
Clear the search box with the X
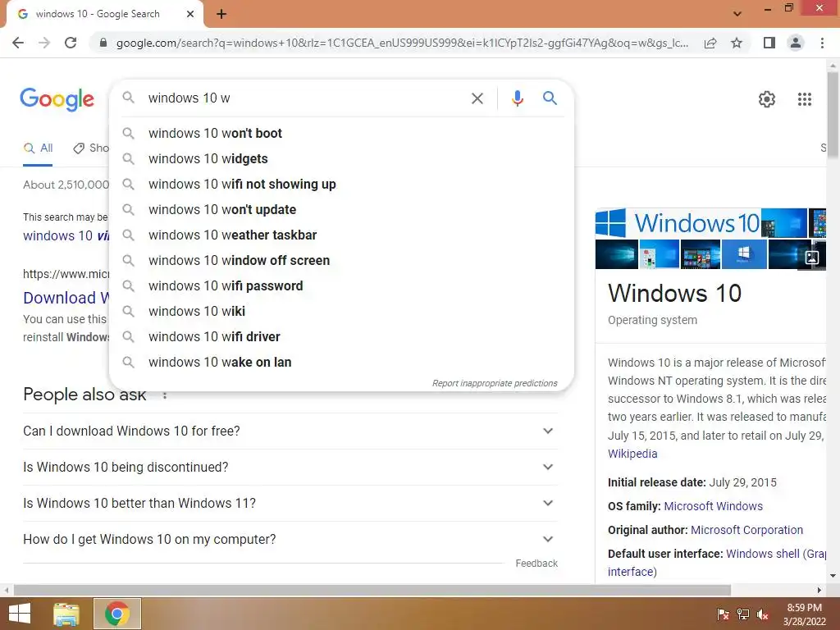click(x=477, y=98)
